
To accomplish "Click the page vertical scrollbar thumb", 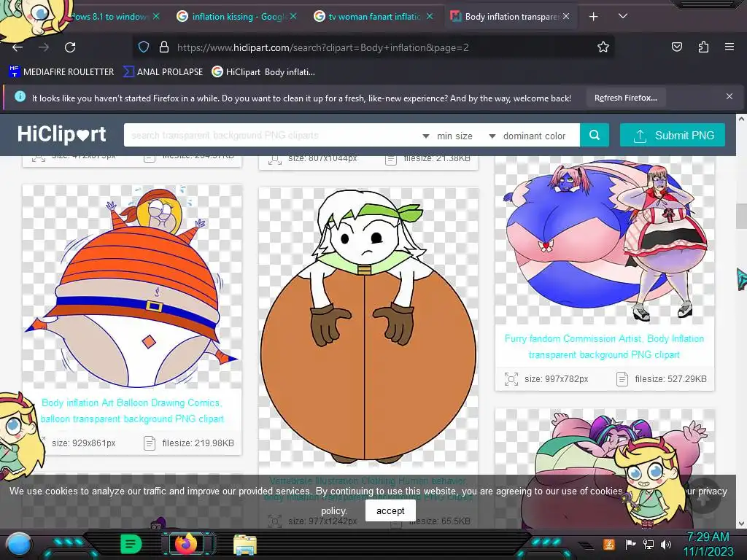I will tap(741, 217).
